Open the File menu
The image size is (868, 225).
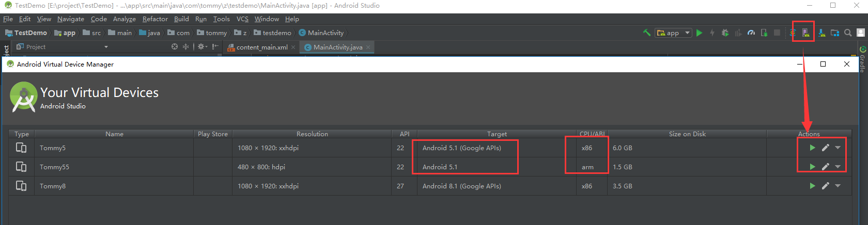point(8,19)
